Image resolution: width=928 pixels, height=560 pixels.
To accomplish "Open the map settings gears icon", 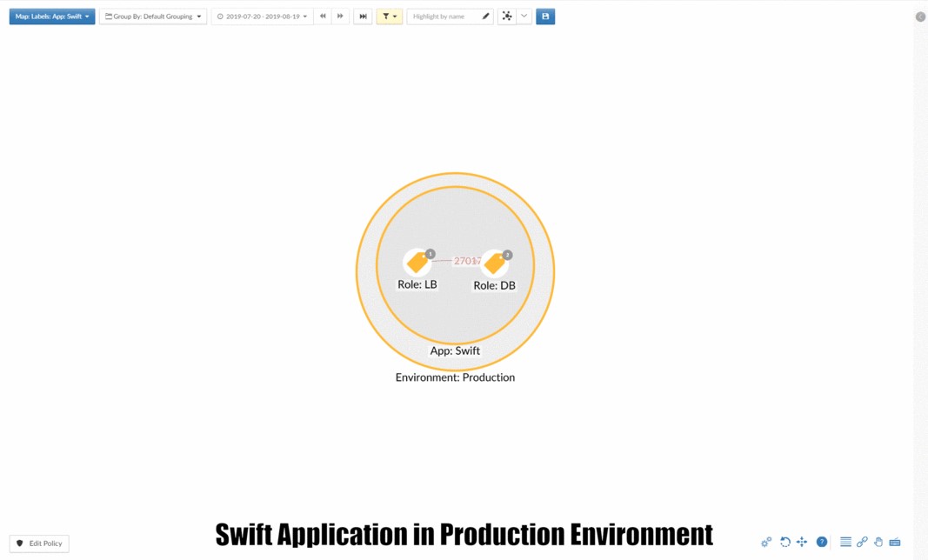I will click(x=766, y=542).
